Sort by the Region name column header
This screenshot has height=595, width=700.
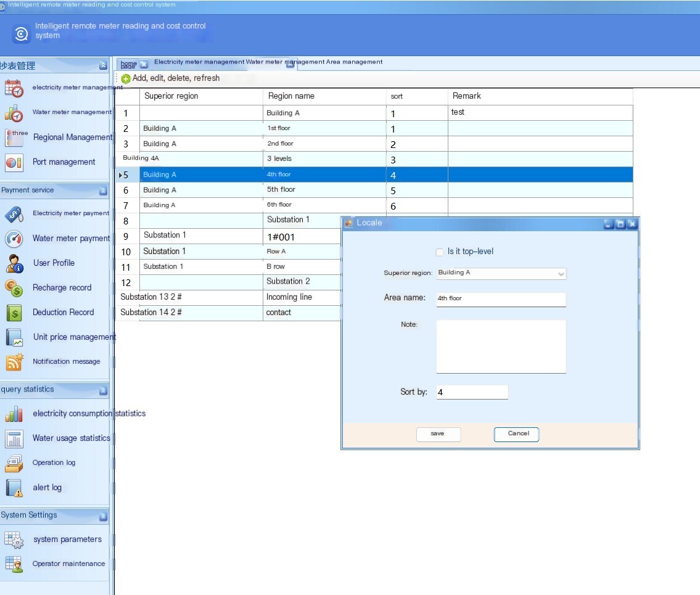point(324,96)
